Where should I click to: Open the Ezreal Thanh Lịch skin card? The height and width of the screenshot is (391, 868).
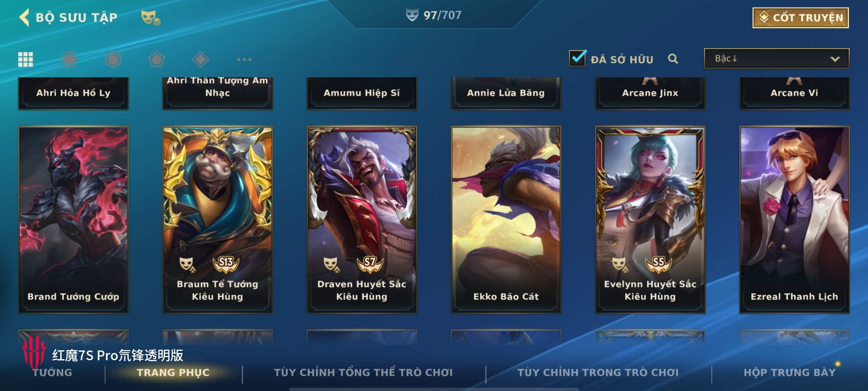point(795,220)
